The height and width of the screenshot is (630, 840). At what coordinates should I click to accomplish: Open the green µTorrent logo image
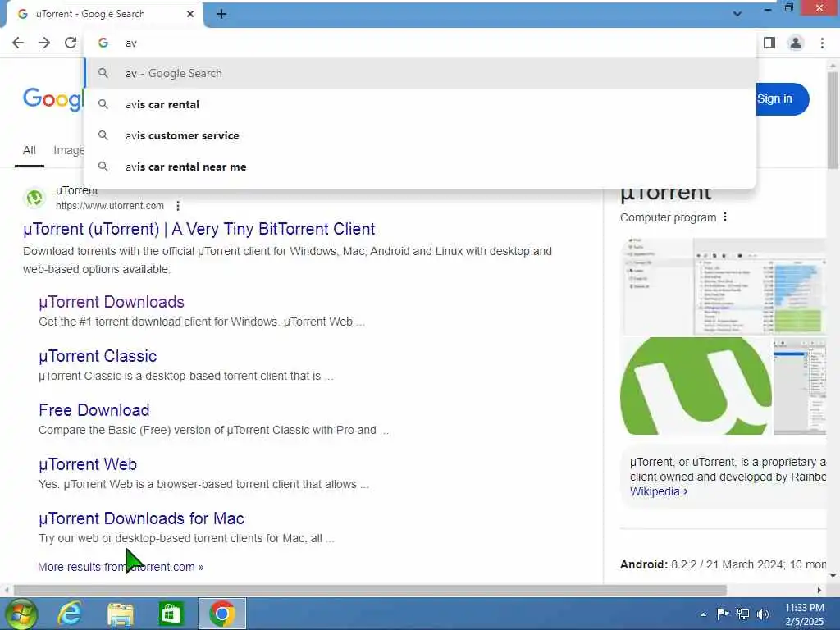[696, 386]
